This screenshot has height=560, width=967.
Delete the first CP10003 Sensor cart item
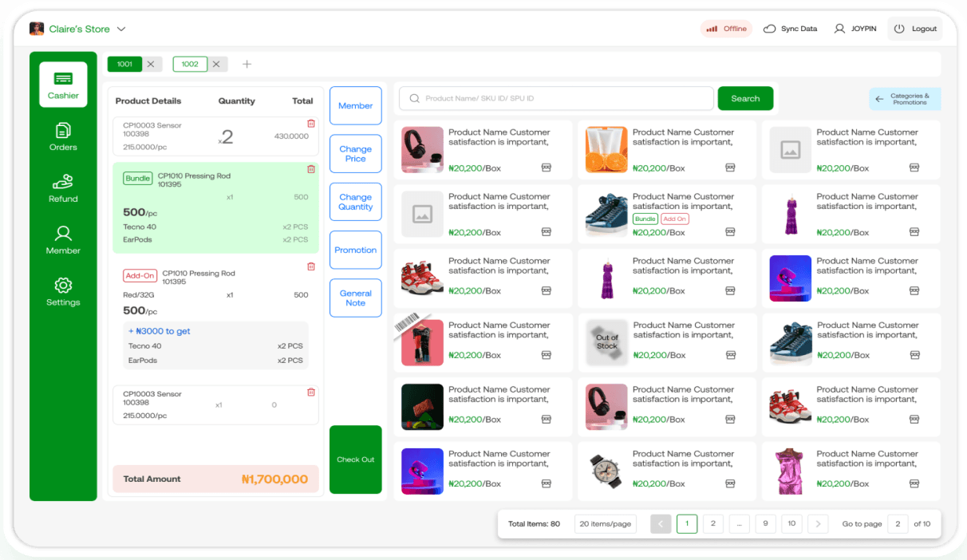[x=311, y=124]
